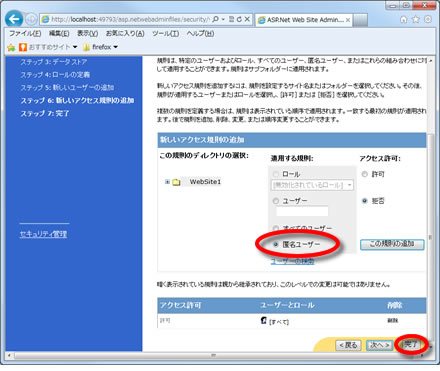Open the tools gear icon at top right
The width and height of the screenshot is (440, 371).
428,19
